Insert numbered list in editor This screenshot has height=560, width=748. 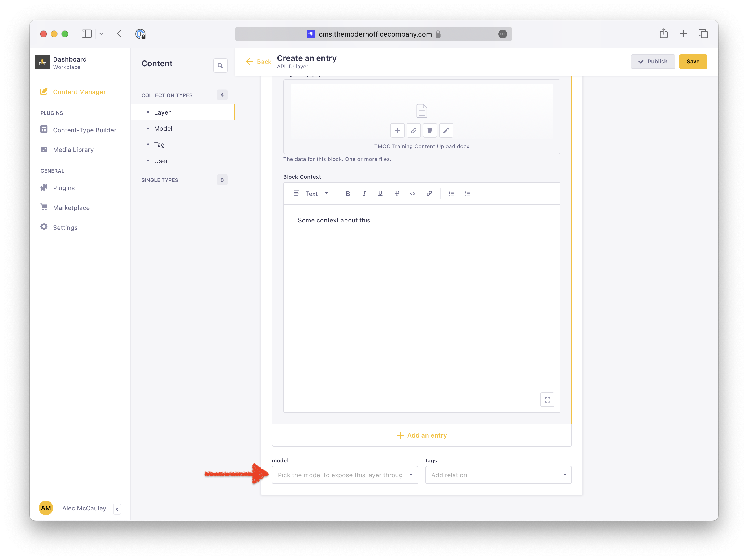coord(467,194)
